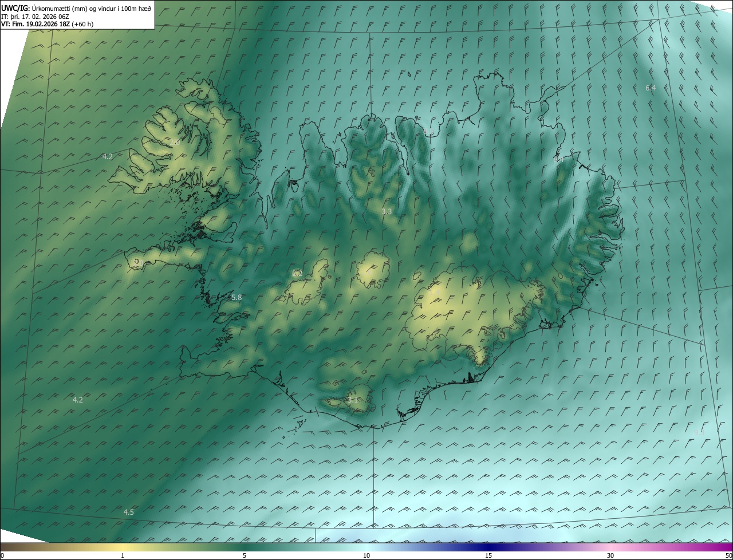The image size is (733, 560).
Task: Click the 'IT: þri. 17. 02. 2026 06Z' line
Action: [35, 16]
